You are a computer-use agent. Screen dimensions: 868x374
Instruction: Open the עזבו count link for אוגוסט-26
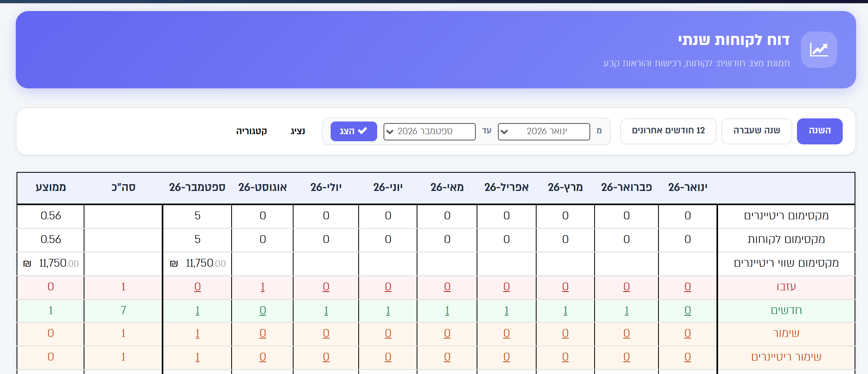(263, 287)
